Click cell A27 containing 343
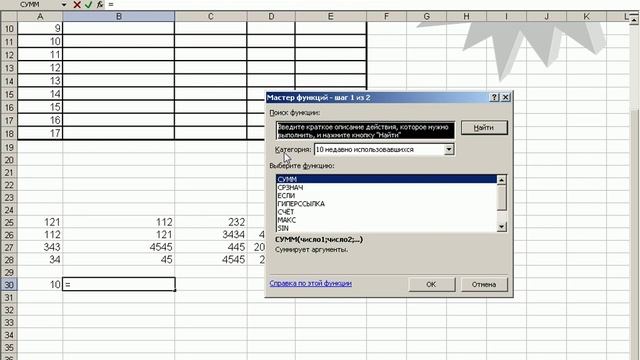 (40, 247)
